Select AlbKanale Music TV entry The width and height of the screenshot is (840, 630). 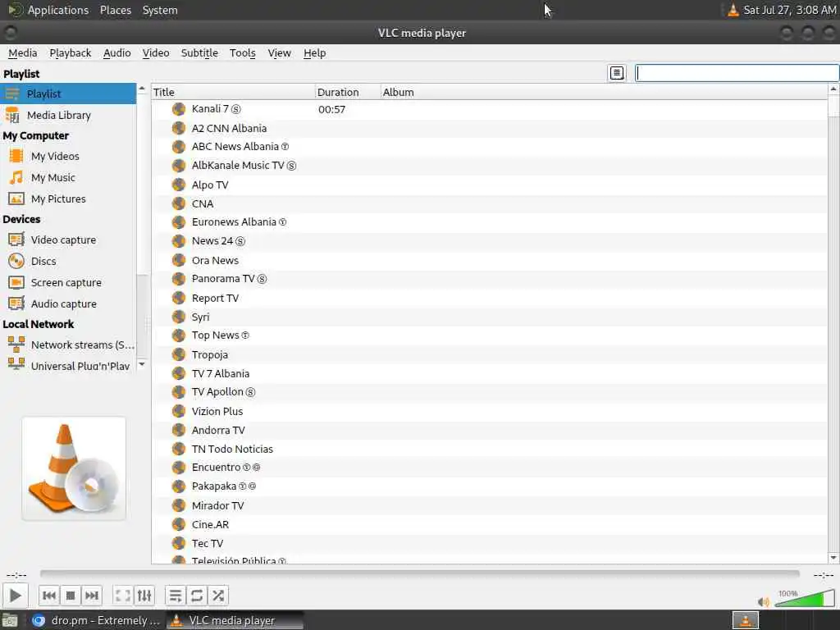(489, 166)
